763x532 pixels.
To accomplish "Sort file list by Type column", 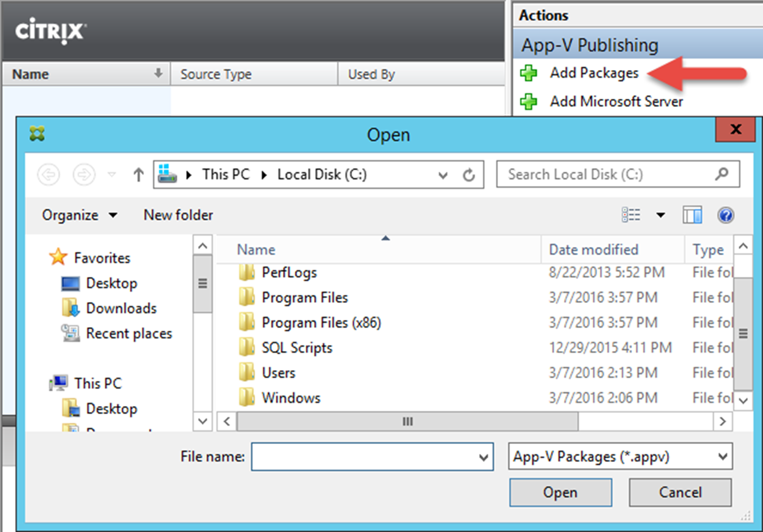I will tap(709, 250).
